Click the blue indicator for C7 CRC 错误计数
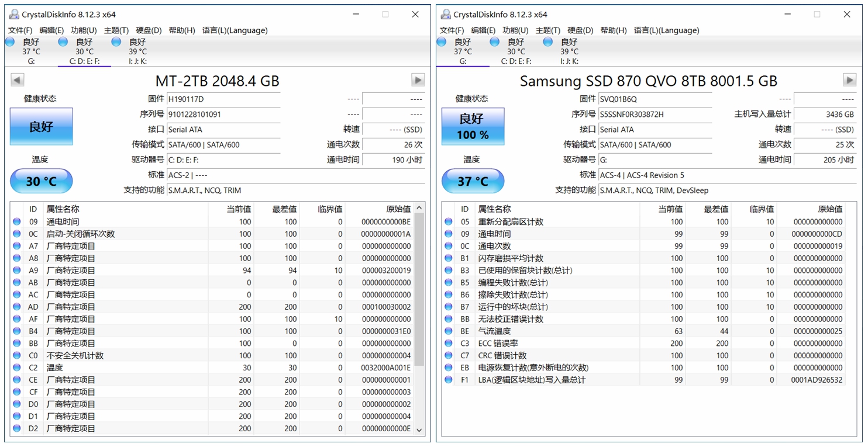This screenshot has width=868, height=447. coord(448,355)
